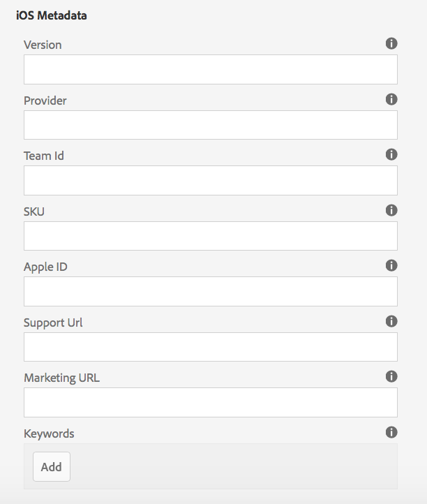Click the Keywords field label
This screenshot has height=504, width=427.
[49, 433]
